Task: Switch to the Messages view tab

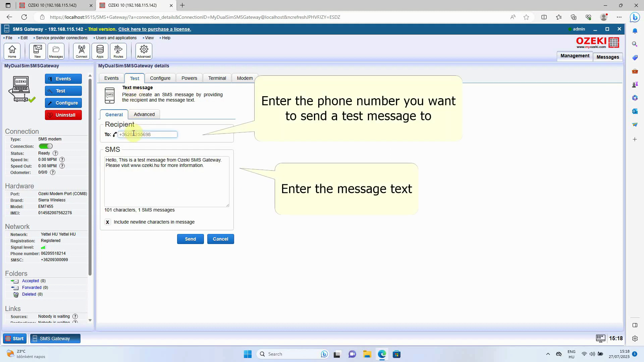Action: click(x=608, y=57)
